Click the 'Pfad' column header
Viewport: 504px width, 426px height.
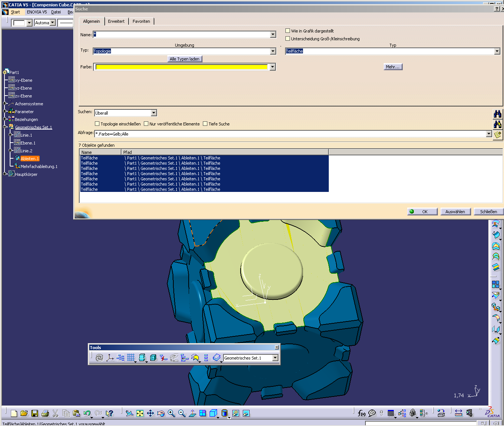(x=225, y=152)
